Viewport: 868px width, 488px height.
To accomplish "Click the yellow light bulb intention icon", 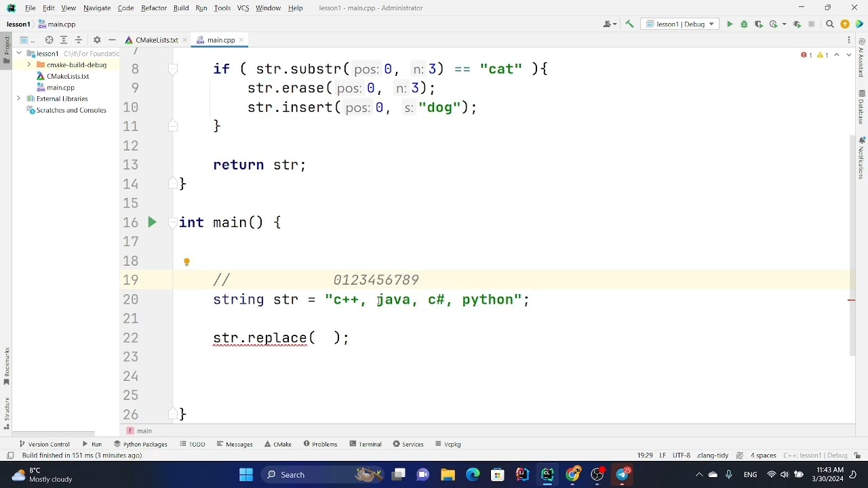I will point(186,262).
